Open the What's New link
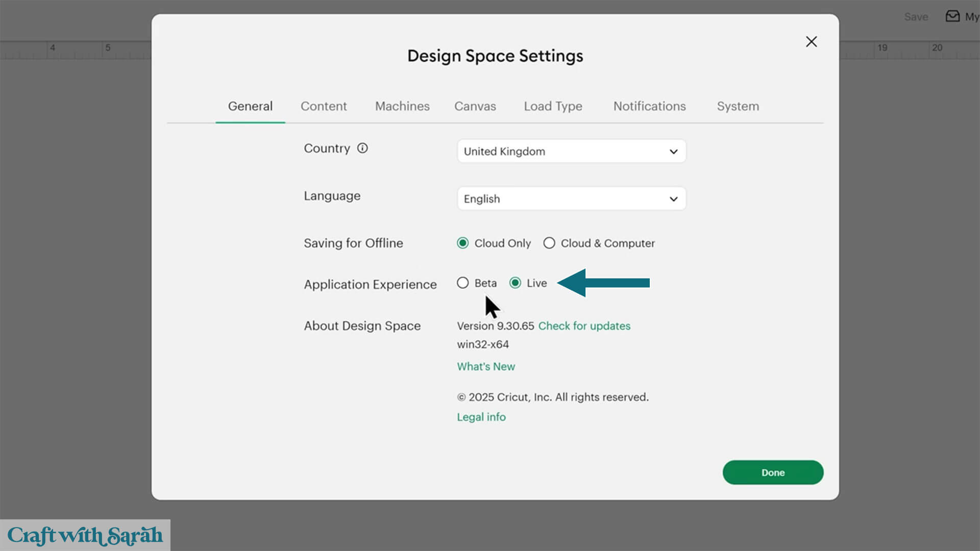980x551 pixels. [x=486, y=367]
